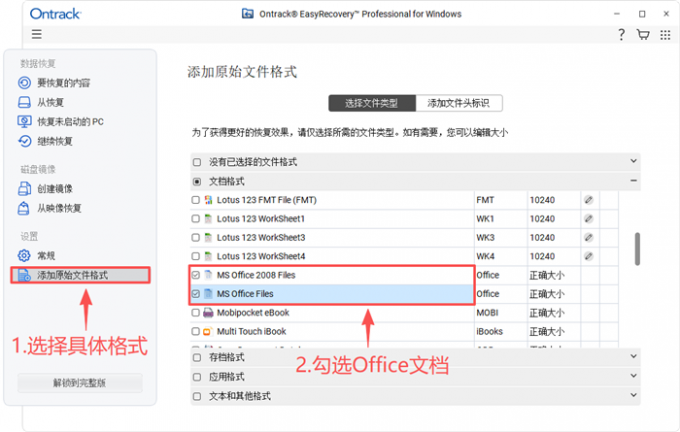Check Lotus 123 WorkSheet1 checkbox

(196, 219)
